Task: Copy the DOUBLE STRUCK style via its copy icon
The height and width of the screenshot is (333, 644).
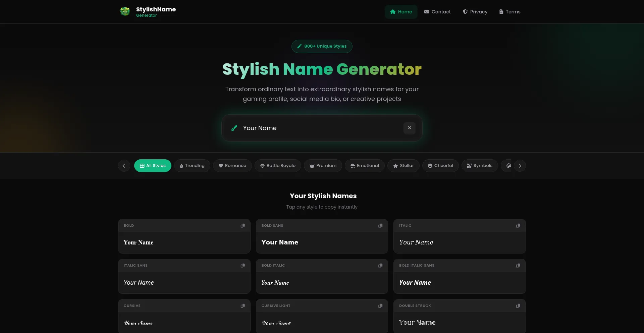Action: click(518, 306)
